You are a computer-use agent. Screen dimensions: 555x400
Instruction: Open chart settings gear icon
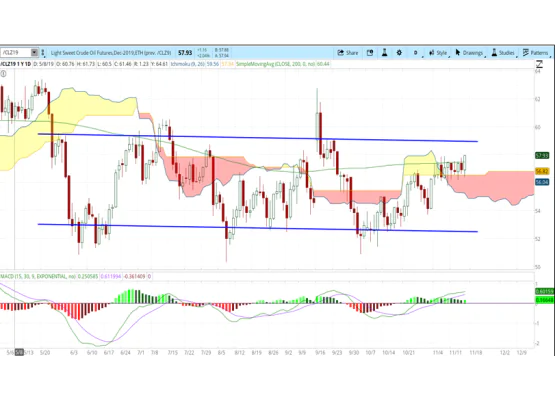coord(399,53)
